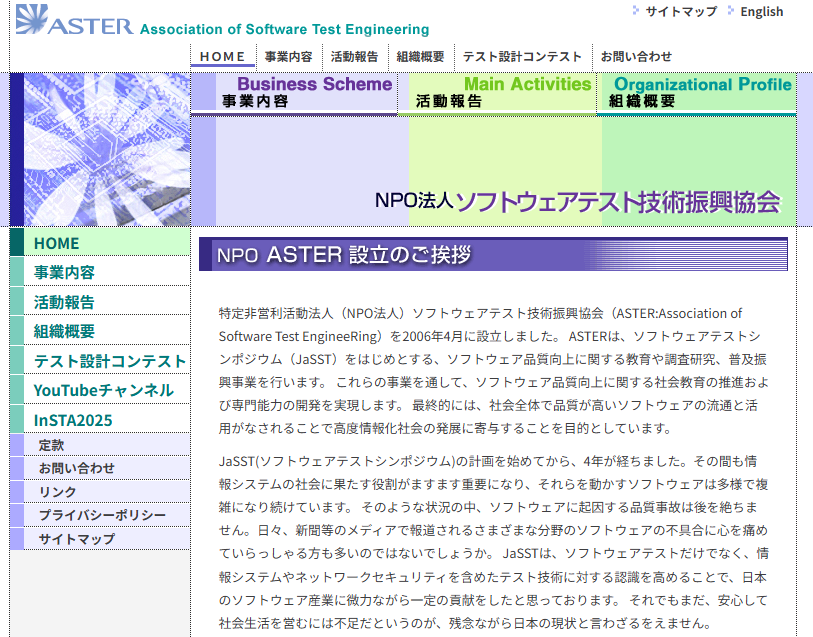Open リンク in the left sidebar

click(100, 491)
